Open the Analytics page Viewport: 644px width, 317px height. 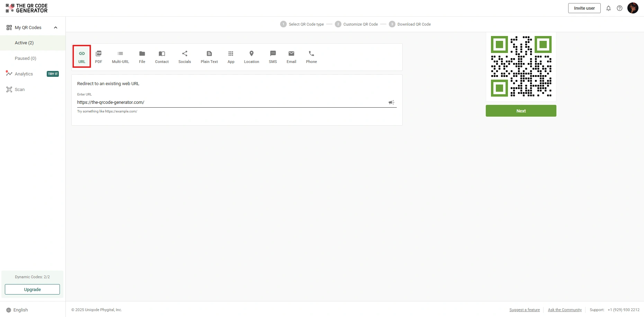point(24,74)
